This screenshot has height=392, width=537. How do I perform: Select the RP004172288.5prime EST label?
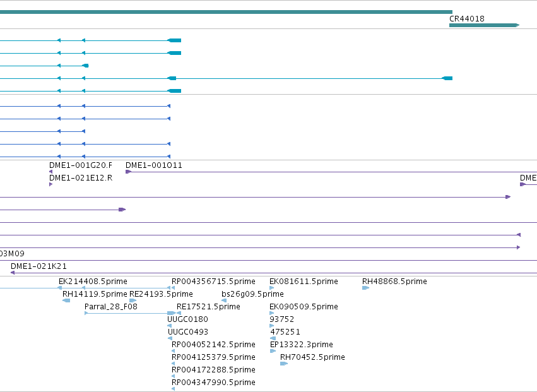[213, 370]
